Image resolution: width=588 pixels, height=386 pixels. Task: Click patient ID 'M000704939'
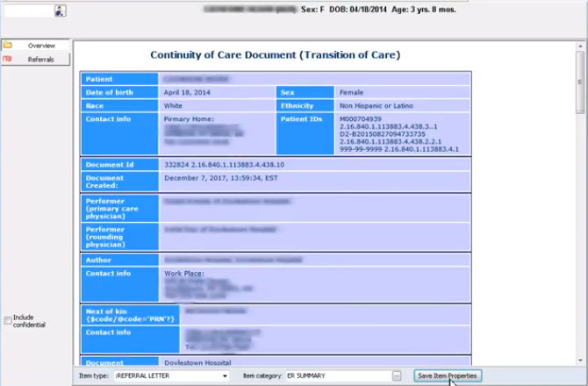[x=361, y=118]
